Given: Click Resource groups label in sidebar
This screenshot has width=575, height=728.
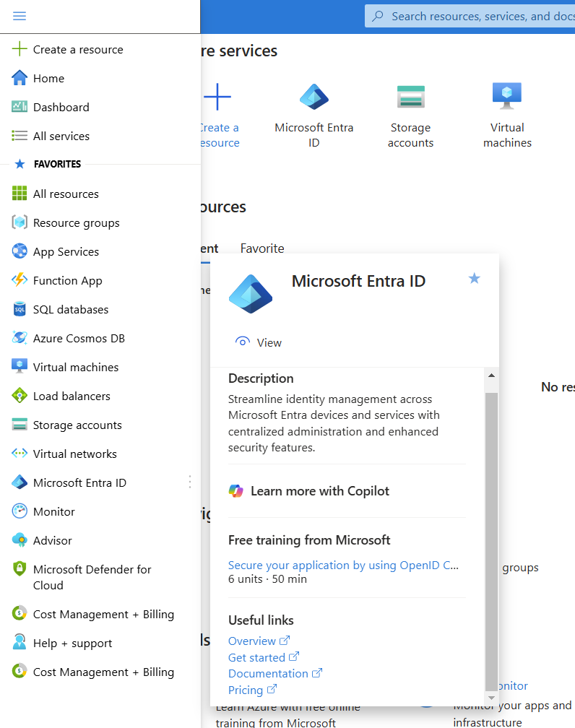Looking at the screenshot, I should [76, 223].
